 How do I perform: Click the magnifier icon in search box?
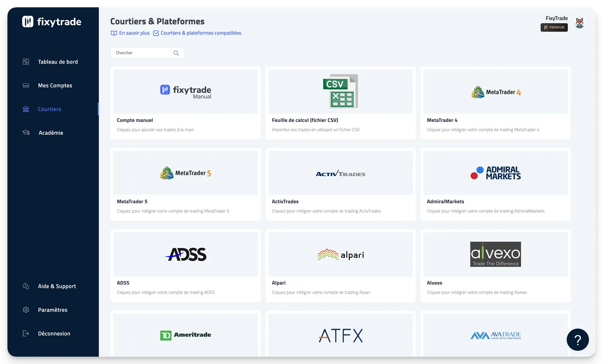[x=176, y=53]
